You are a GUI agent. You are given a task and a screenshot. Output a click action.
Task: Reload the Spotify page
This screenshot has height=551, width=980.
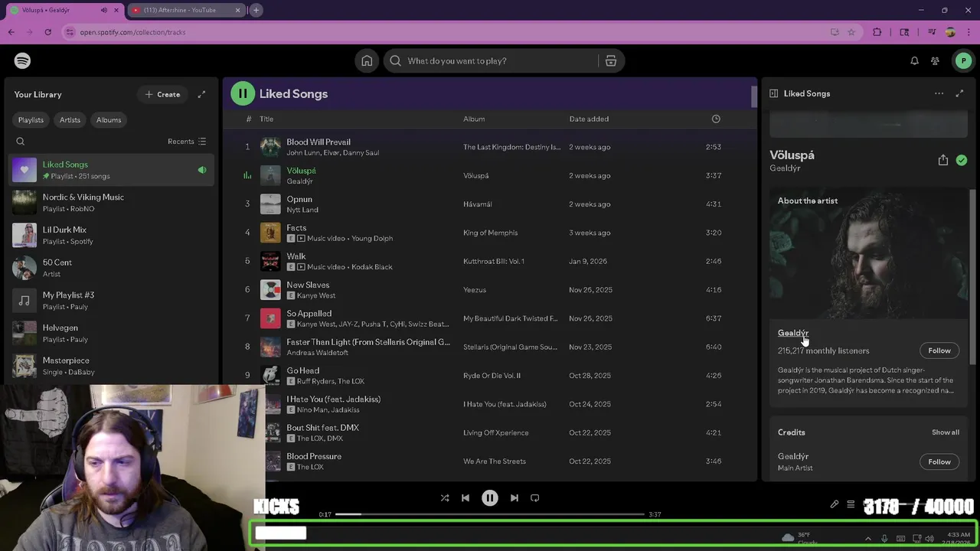tap(47, 32)
